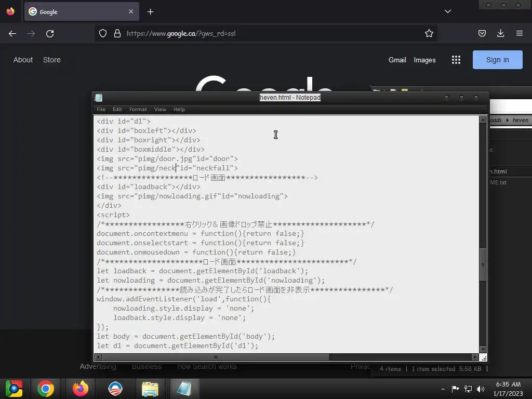This screenshot has height=399, width=532.
Task: Open the Notepad View menu
Action: click(160, 109)
